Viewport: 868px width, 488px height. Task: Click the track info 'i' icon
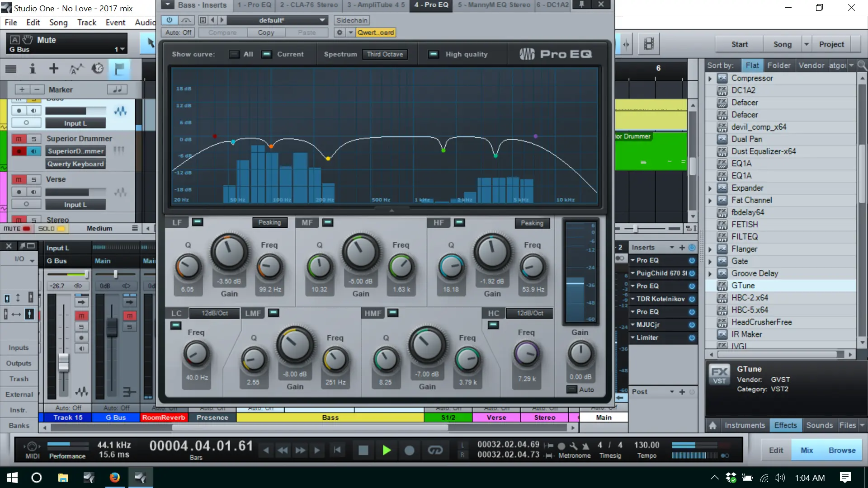click(32, 69)
